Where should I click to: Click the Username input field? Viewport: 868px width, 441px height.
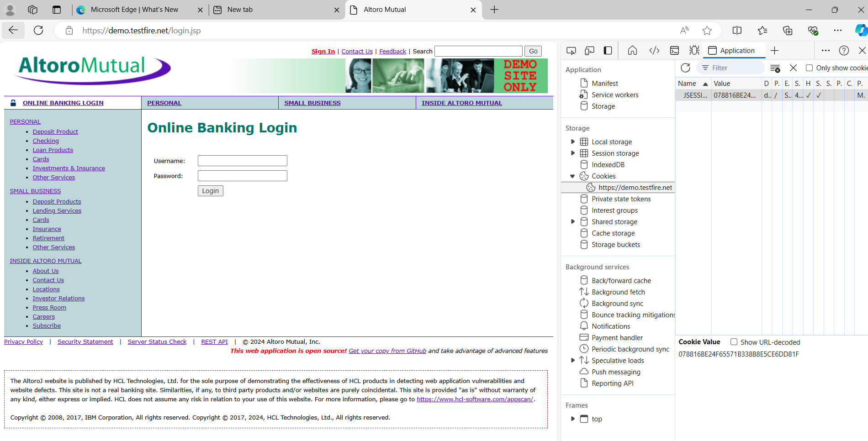[242, 160]
